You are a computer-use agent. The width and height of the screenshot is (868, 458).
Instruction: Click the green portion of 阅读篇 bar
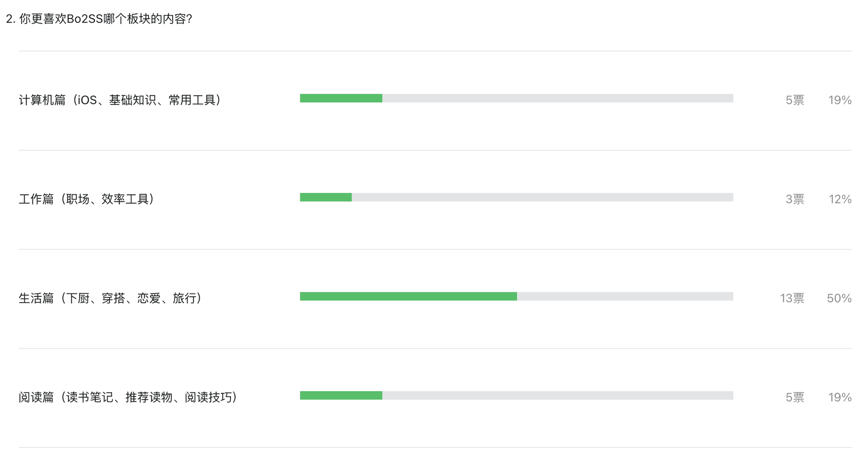pyautogui.click(x=341, y=396)
